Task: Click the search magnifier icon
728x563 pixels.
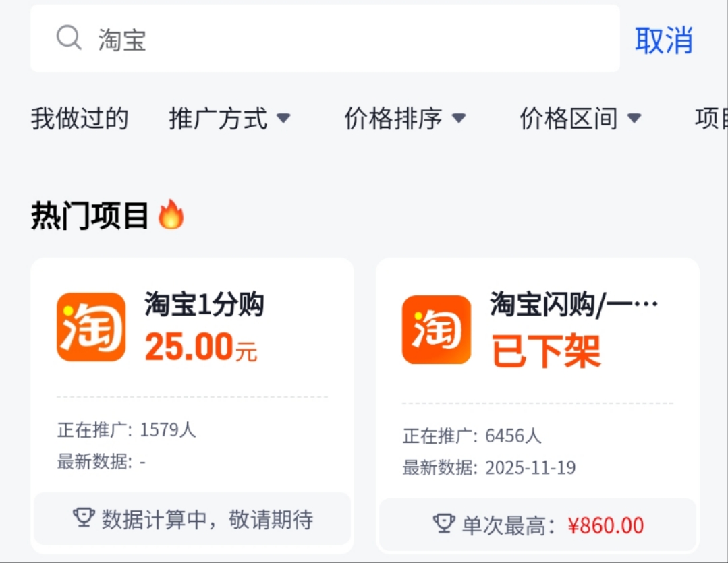Action: [69, 38]
